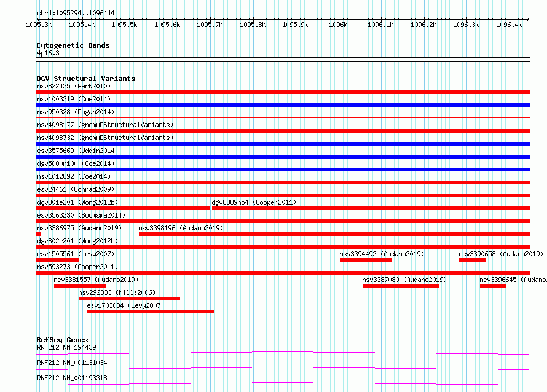Click the small red bar under nsv3386975
Screen dimensions: 547x392
click(x=39, y=234)
